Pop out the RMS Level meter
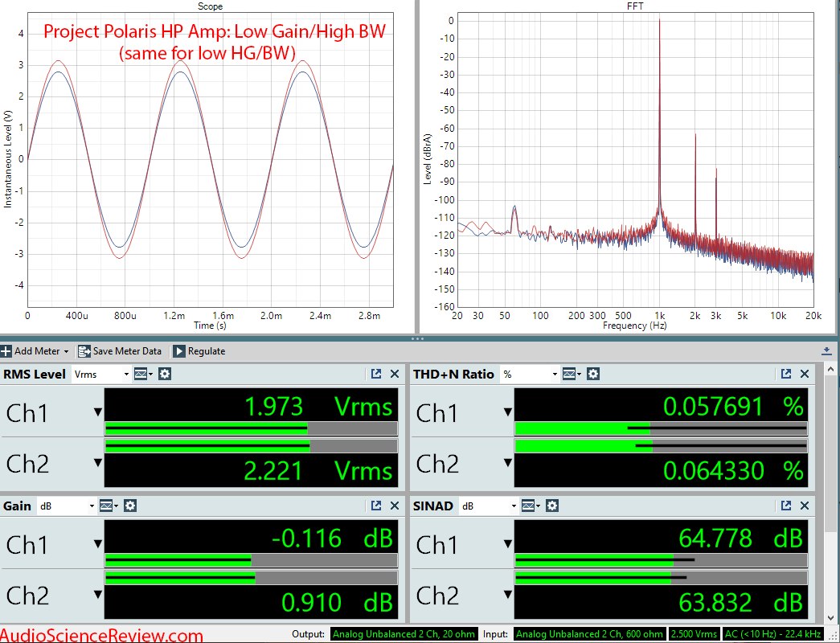The height and width of the screenshot is (643, 840). [x=376, y=374]
